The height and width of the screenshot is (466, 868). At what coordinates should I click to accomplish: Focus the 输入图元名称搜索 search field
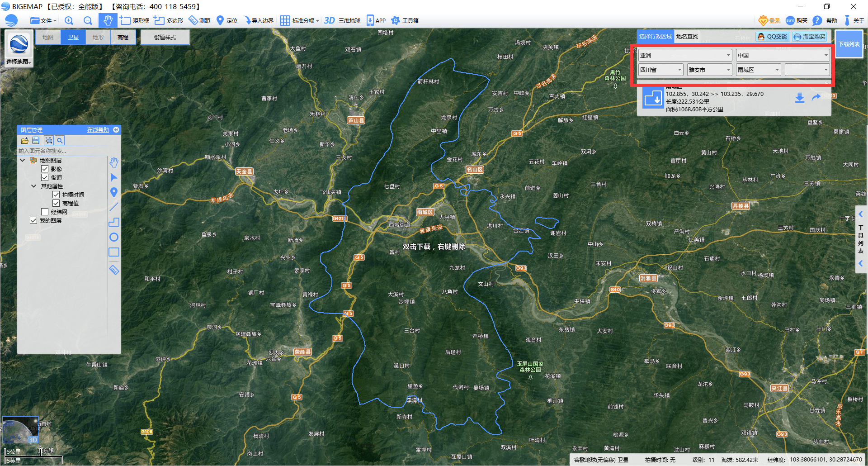pos(62,151)
